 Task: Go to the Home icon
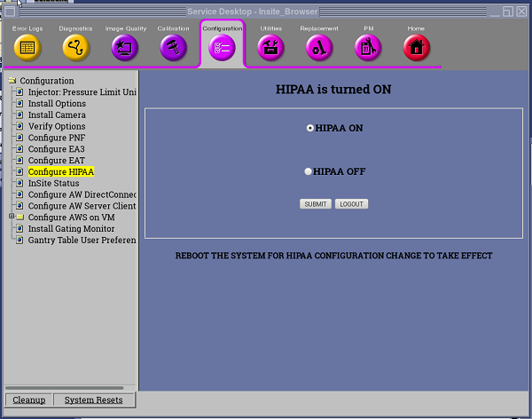416,47
